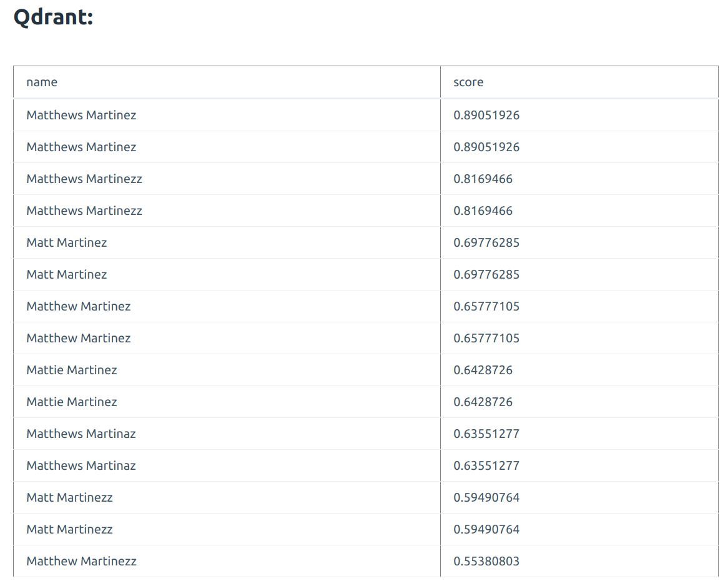Select the score column header
Screen dimensions: 728x586
click(x=468, y=82)
